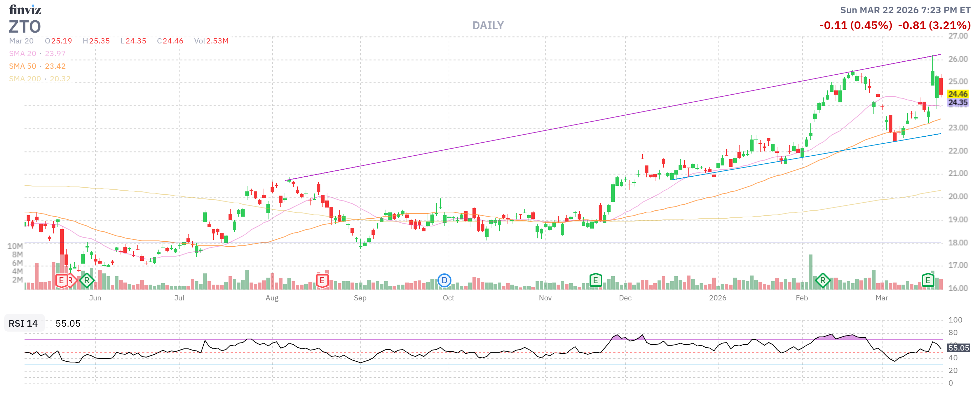Click the red R diamond marker in late May
980x394 pixels.
click(72, 281)
